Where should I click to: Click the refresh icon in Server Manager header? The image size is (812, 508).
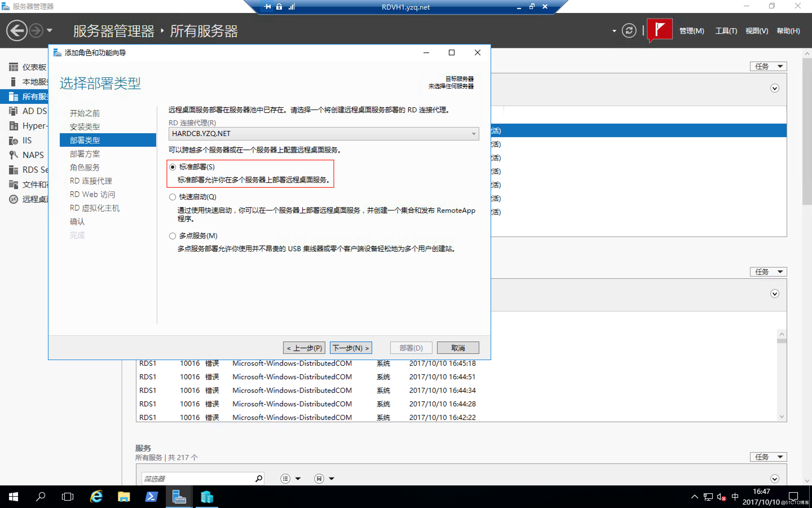[629, 30]
